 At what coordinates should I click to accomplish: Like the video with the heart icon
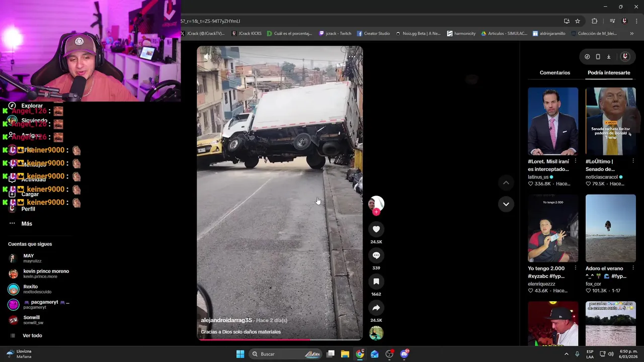coord(376,229)
